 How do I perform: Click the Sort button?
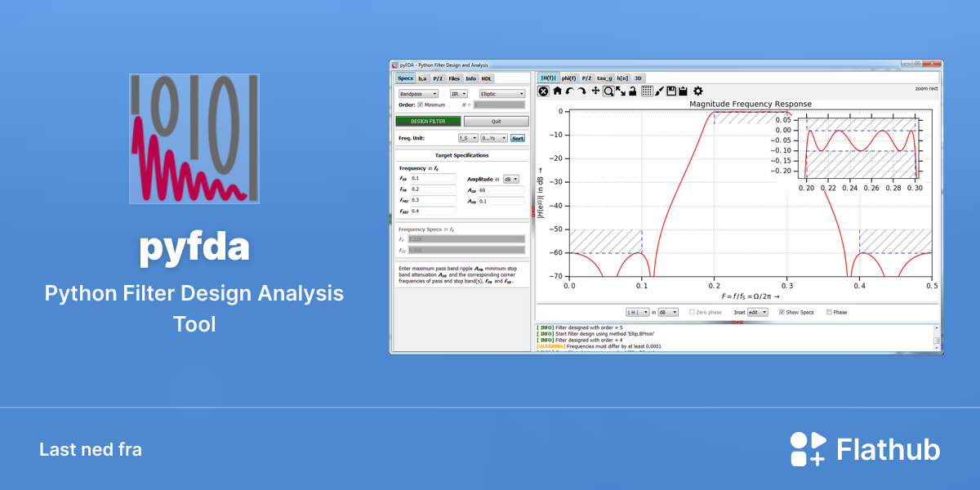click(x=518, y=139)
